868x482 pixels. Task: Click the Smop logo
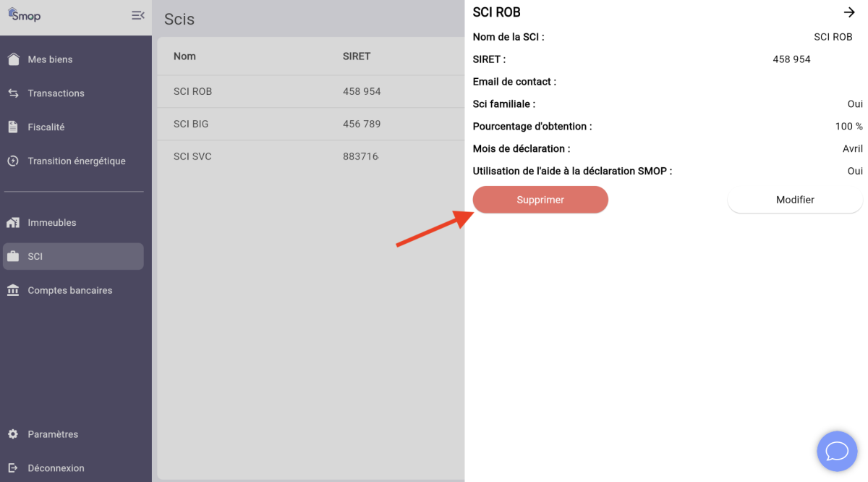(x=25, y=14)
